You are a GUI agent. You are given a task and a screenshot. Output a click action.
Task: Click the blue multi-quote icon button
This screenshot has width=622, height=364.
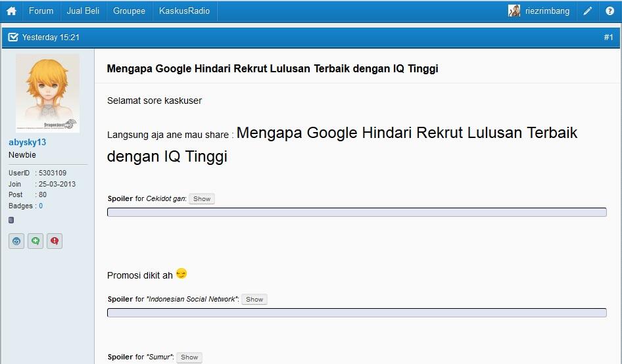click(x=16, y=241)
